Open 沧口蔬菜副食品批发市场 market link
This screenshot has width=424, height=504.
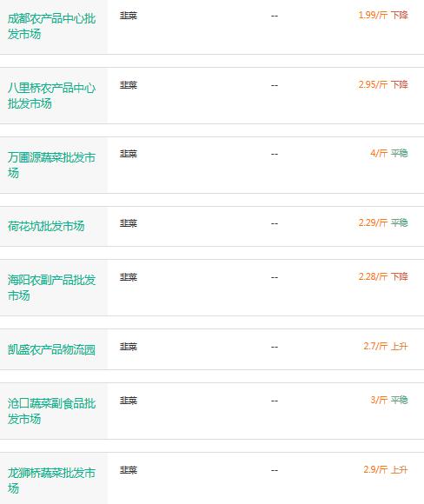click(x=52, y=411)
